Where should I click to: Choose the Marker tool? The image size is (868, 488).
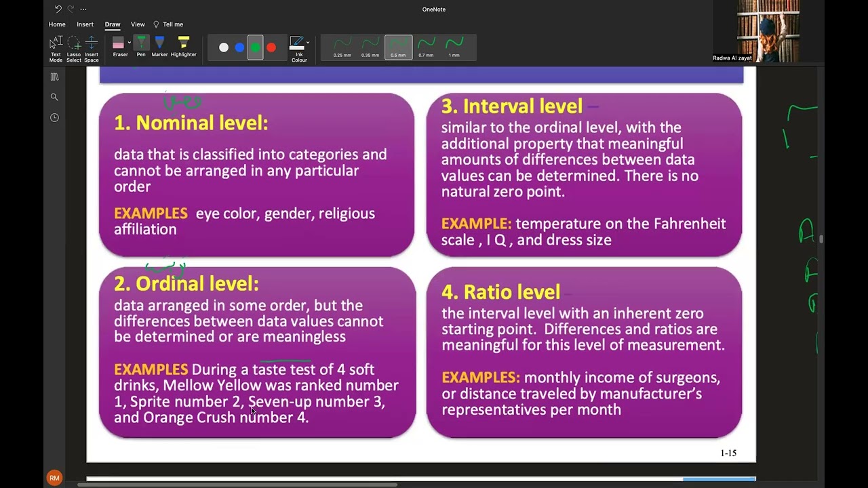pyautogui.click(x=159, y=47)
